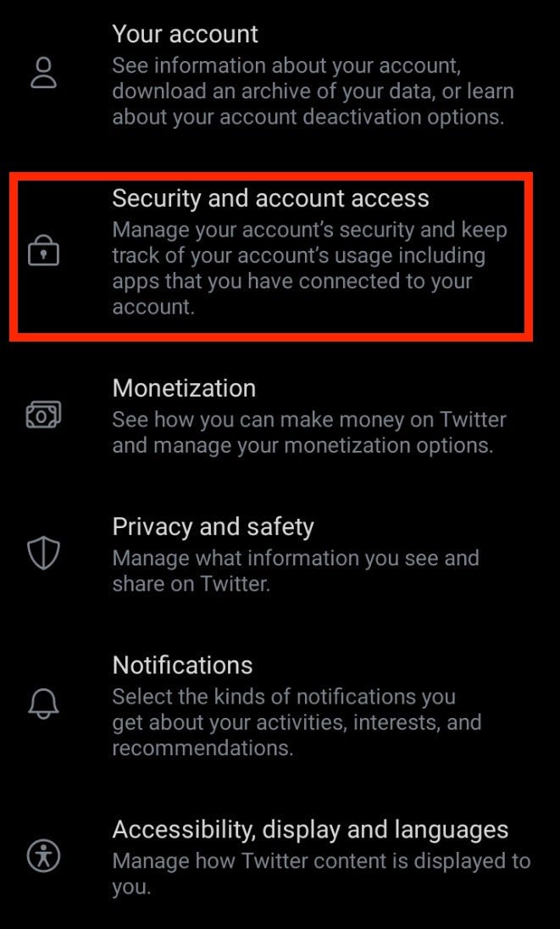Select the Monetization heading
The image size is (560, 929).
tap(184, 388)
